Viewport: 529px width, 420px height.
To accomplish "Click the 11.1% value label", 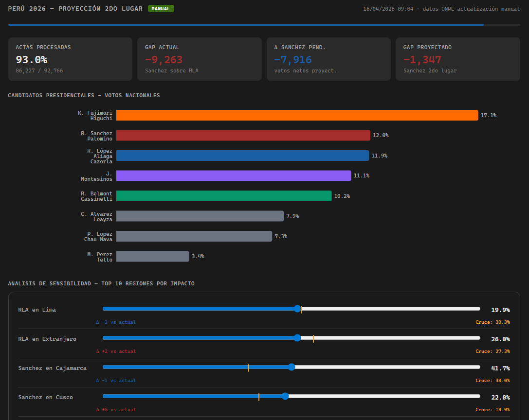I will pos(362,175).
